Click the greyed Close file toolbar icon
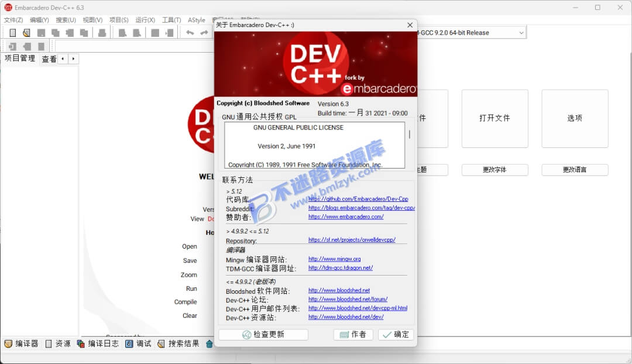The image size is (632, 364). point(70,33)
